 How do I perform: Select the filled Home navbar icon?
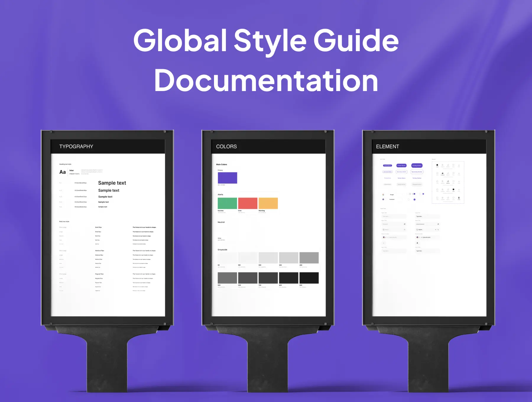[x=437, y=165]
